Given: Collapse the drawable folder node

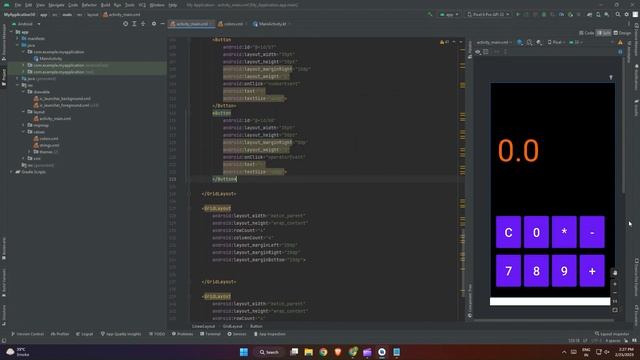Looking at the screenshot, I should [24, 92].
